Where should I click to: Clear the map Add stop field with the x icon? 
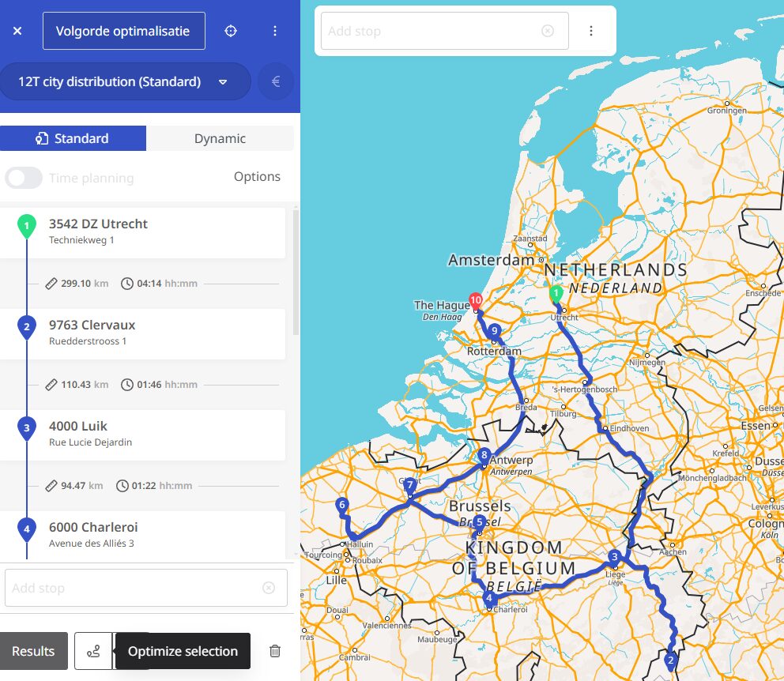[x=548, y=29]
